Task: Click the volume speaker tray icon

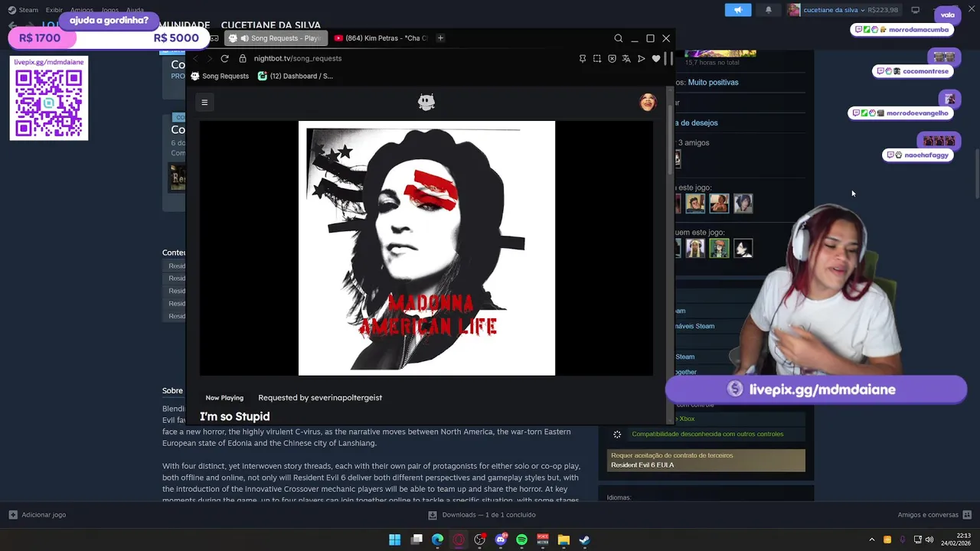Action: (929, 540)
